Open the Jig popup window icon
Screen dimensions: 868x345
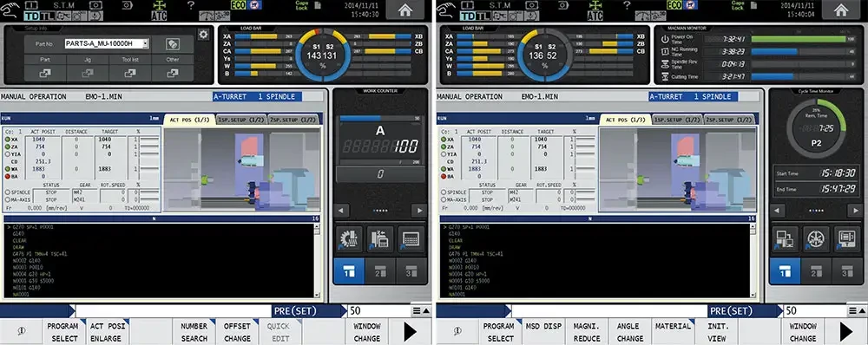click(88, 73)
